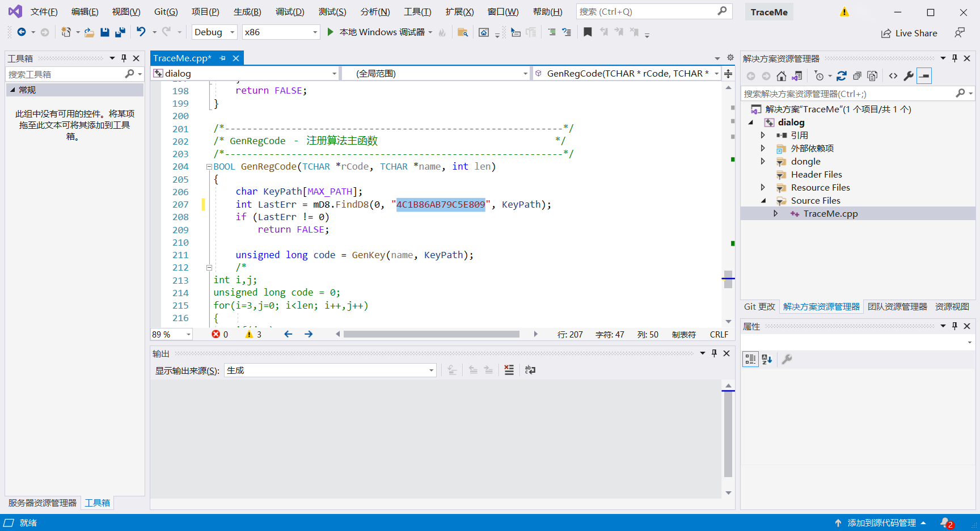980x531 pixels.
Task: Toggle categorized view in Properties panel
Action: 750,359
